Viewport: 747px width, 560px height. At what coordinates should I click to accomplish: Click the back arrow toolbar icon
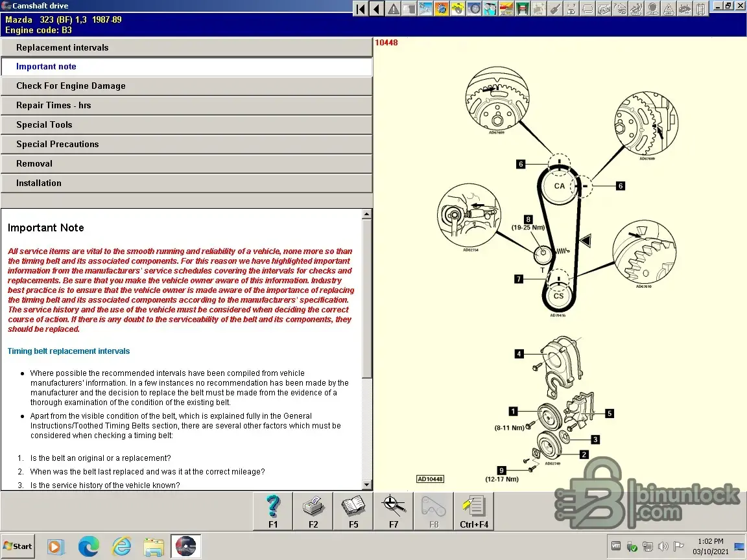tap(377, 8)
